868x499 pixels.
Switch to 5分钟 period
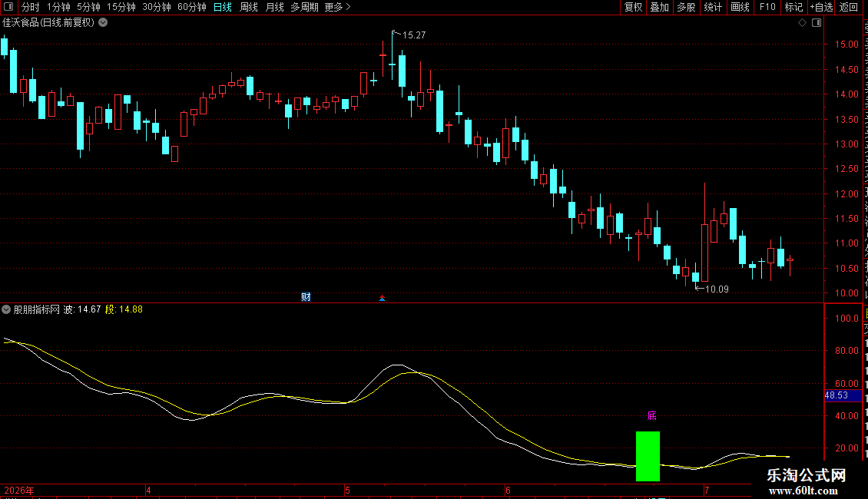[88, 7]
